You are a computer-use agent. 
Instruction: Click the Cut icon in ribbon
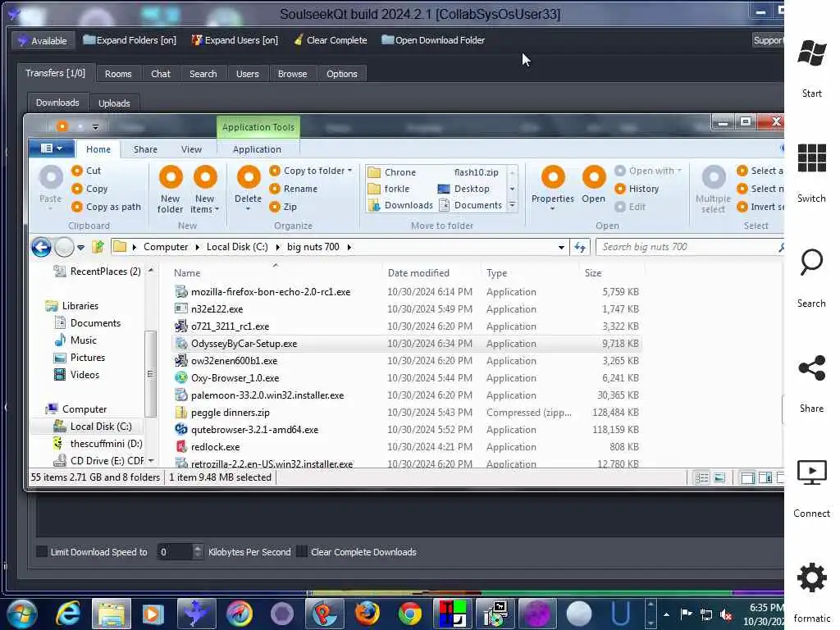77,171
